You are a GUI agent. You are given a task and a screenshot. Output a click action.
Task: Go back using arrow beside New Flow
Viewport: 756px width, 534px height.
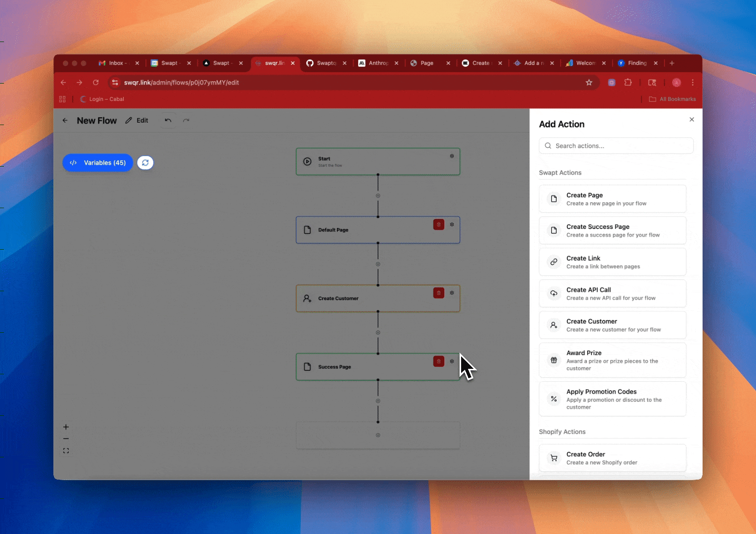coord(65,121)
